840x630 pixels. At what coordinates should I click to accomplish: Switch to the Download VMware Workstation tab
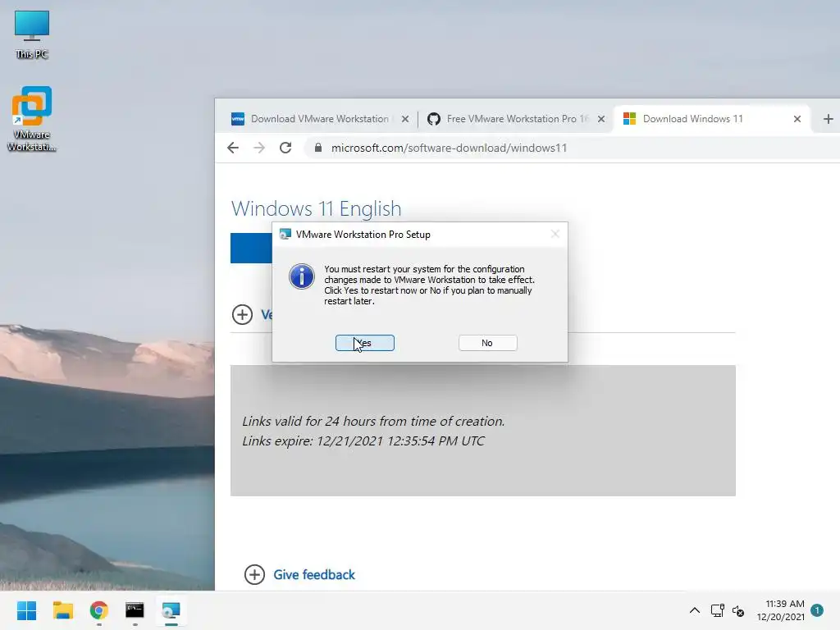(320, 119)
